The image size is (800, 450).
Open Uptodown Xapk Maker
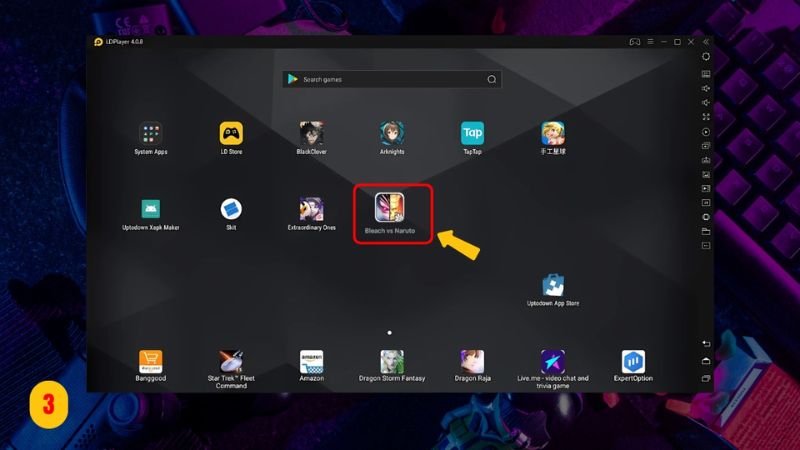[x=151, y=209]
